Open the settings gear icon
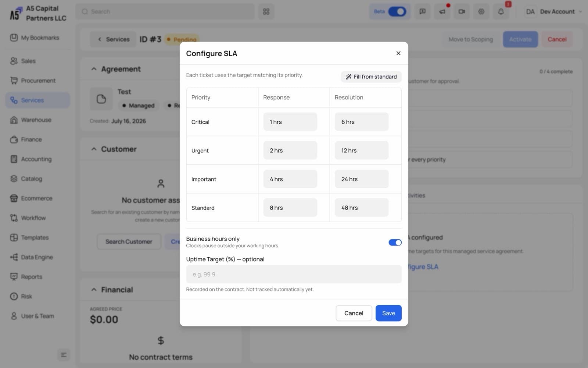The height and width of the screenshot is (368, 588). tap(481, 11)
